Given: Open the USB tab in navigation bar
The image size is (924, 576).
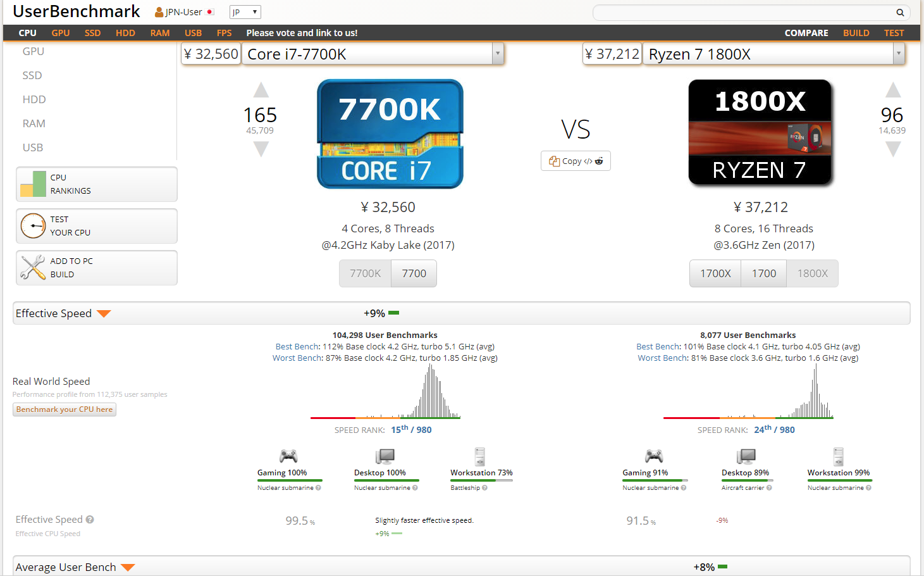Looking at the screenshot, I should pos(194,33).
